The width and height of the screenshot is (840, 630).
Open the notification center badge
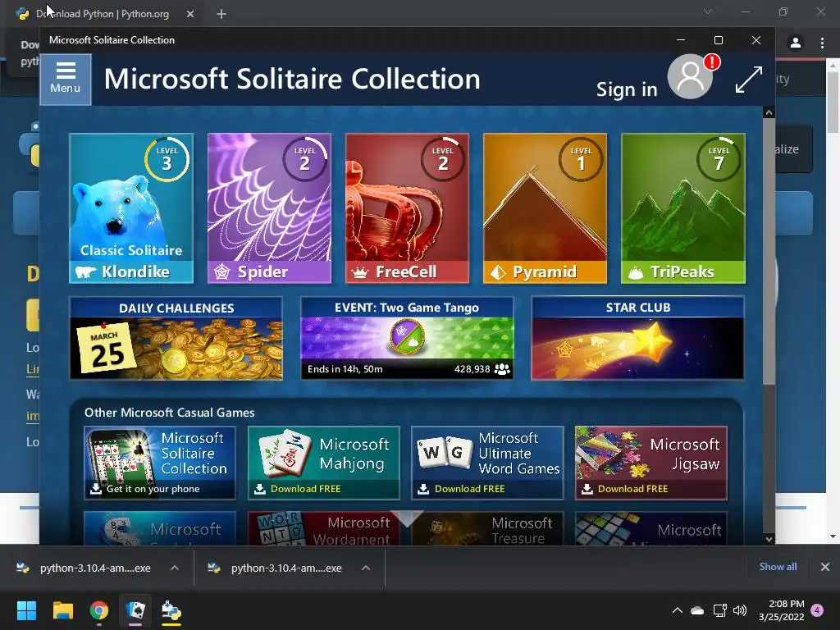point(817,610)
